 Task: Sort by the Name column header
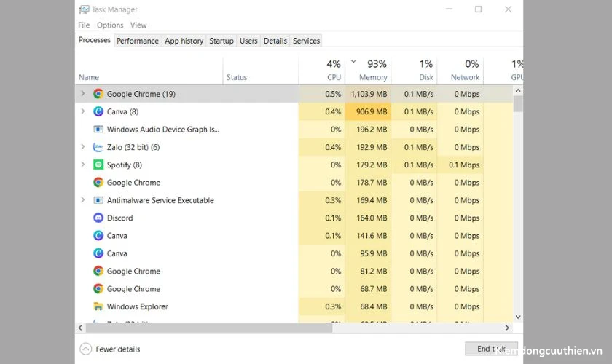click(149, 71)
